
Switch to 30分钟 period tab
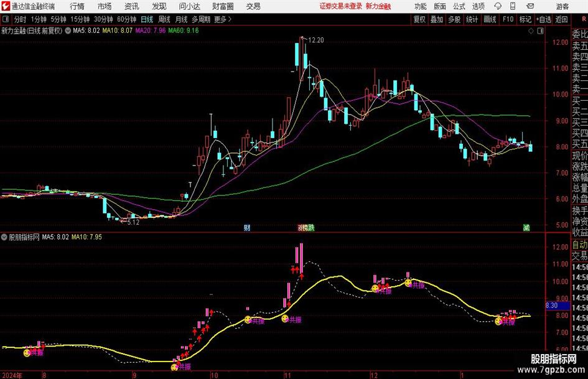(103, 19)
